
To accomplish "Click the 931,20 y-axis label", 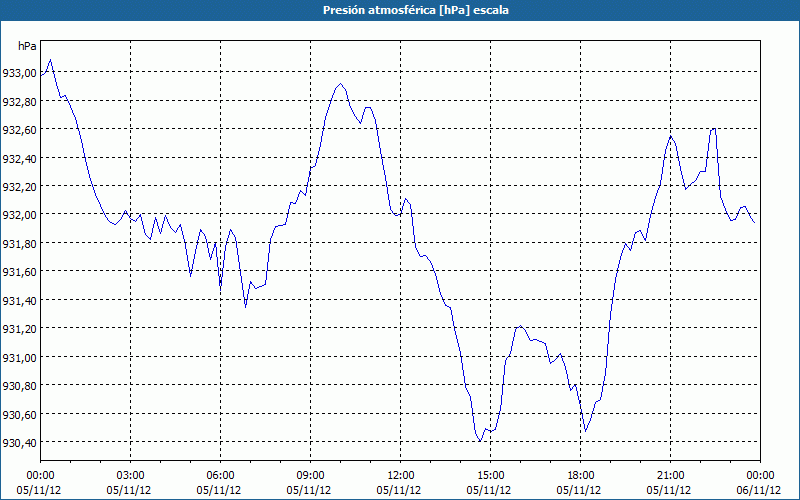I will click(19, 329).
